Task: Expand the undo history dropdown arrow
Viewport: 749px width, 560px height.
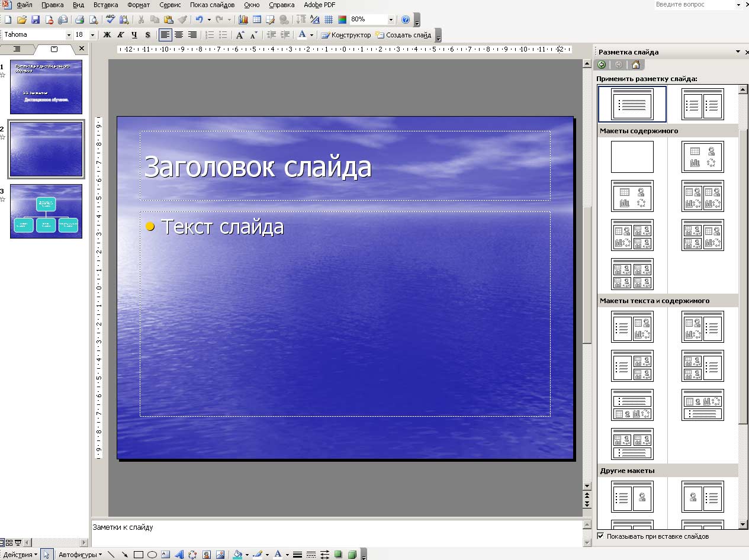Action: click(x=209, y=20)
